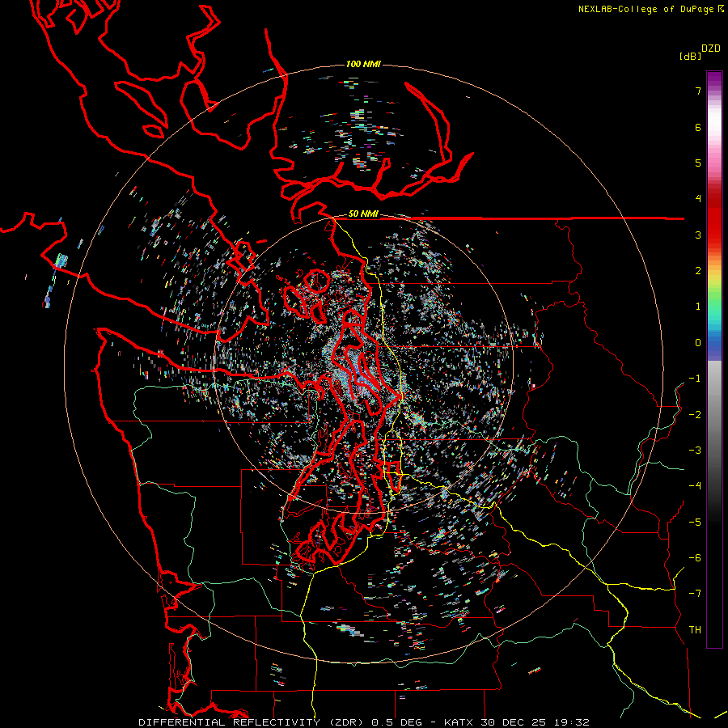The image size is (728, 728).
Task: Click the KATX station identifier
Action: click(459, 722)
